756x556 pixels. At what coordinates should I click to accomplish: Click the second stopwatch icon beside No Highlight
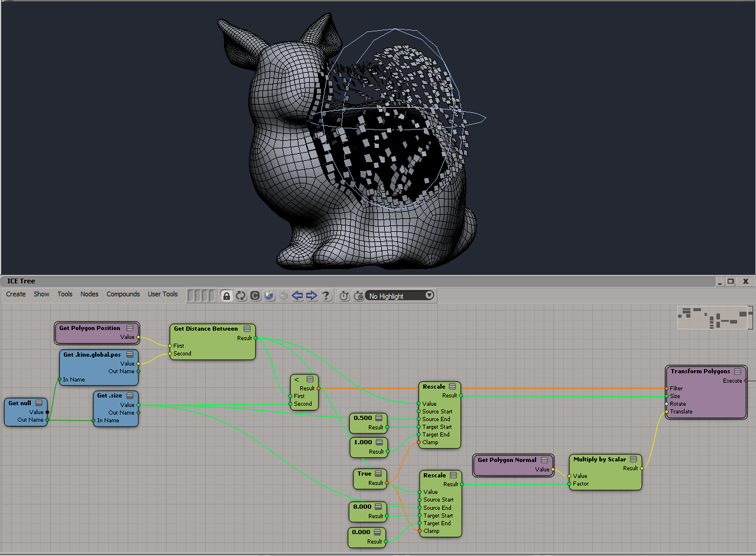pos(358,296)
